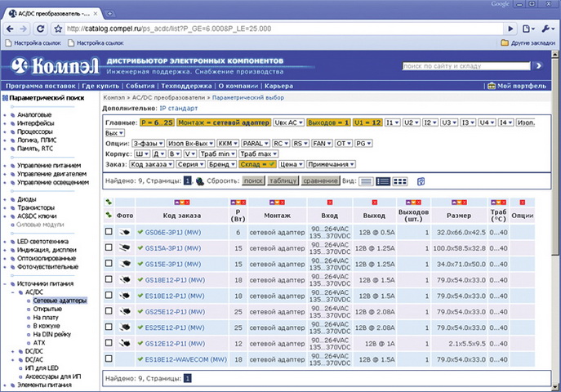Tick the checkbox for ES18E12-WAVECOM
561x392 pixels.
pyautogui.click(x=109, y=359)
